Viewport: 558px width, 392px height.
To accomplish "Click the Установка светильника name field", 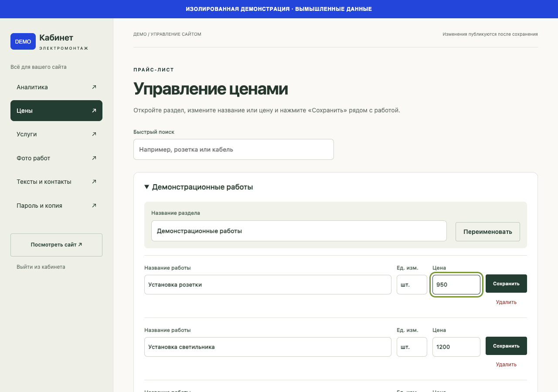I will [268, 347].
